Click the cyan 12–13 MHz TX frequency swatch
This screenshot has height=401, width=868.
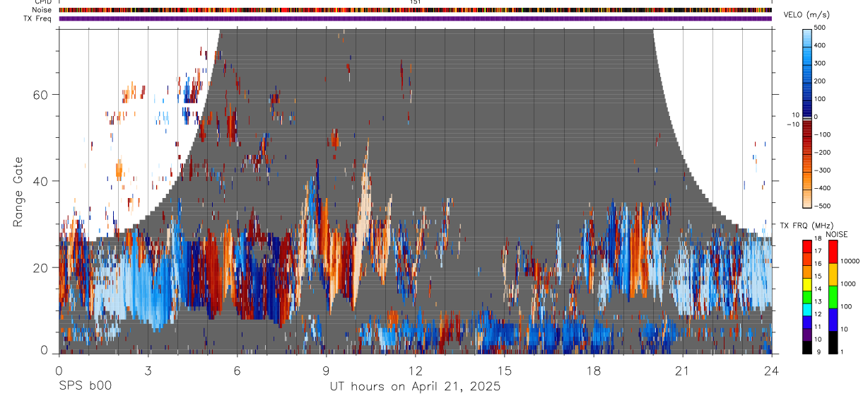807,310
